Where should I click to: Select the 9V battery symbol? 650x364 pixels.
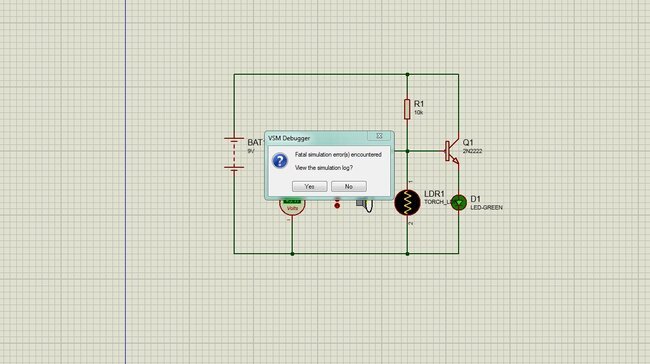pyautogui.click(x=234, y=154)
